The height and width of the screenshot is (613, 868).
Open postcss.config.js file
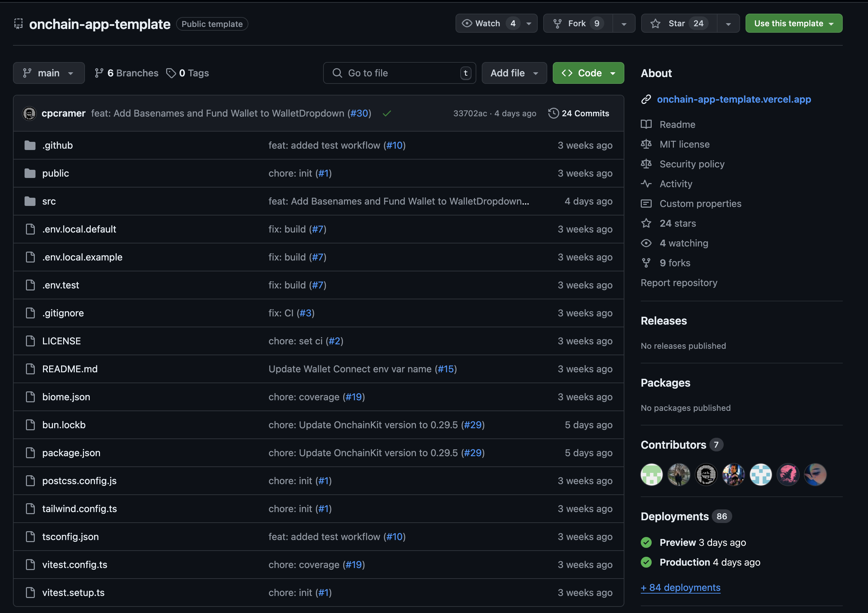pyautogui.click(x=79, y=481)
